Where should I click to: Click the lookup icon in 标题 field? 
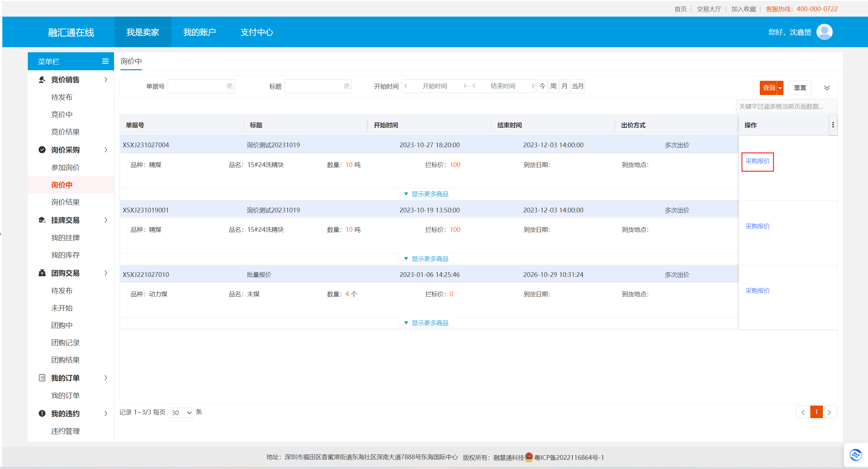pos(347,86)
